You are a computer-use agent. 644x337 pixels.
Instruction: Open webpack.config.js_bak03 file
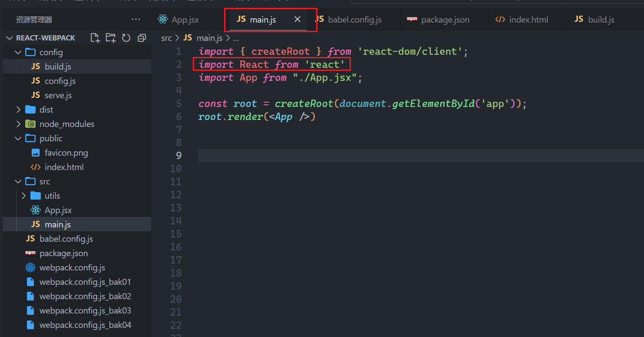pyautogui.click(x=77, y=310)
